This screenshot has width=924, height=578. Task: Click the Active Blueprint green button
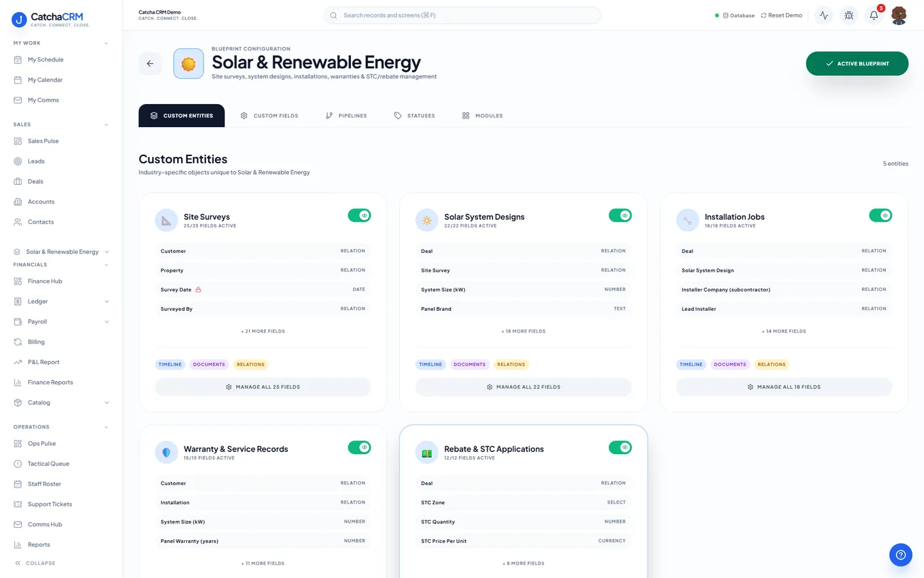[x=857, y=64]
